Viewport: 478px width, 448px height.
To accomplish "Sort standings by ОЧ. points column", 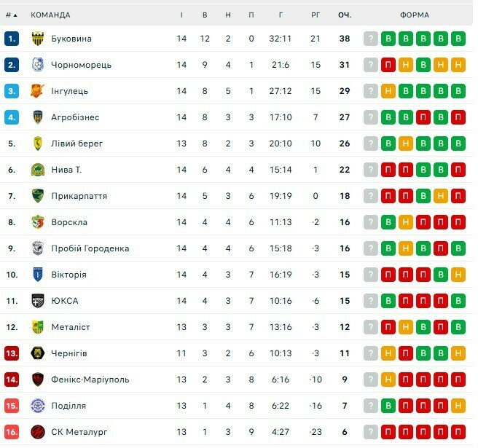I will [345, 15].
